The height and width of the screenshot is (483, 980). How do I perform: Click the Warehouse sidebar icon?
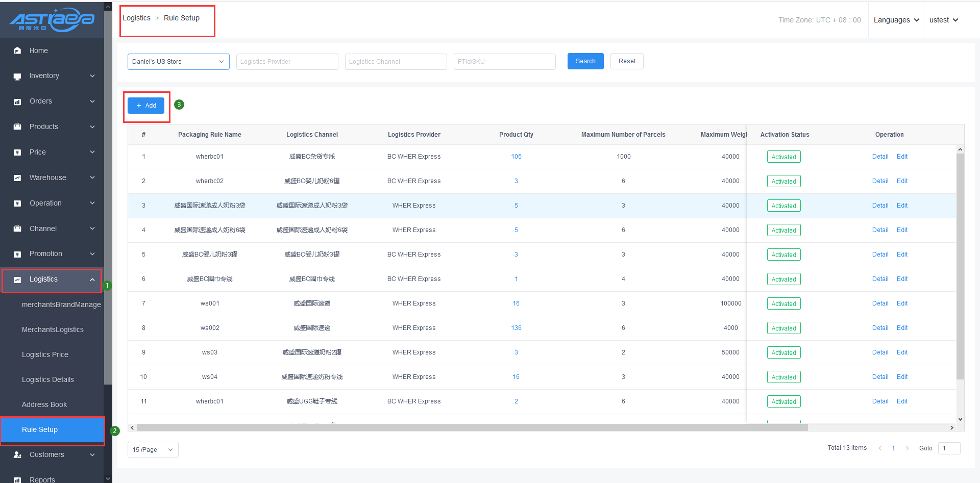point(17,177)
